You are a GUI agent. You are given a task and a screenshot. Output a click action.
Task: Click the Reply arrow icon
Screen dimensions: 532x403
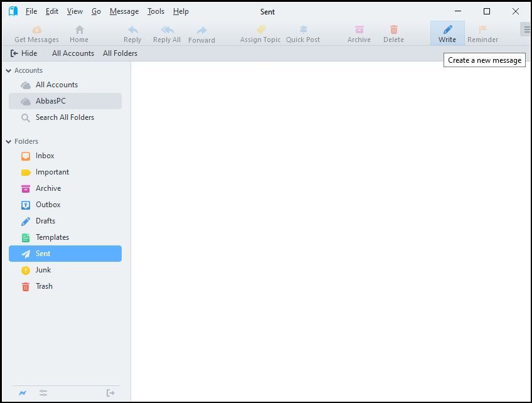click(x=132, y=30)
